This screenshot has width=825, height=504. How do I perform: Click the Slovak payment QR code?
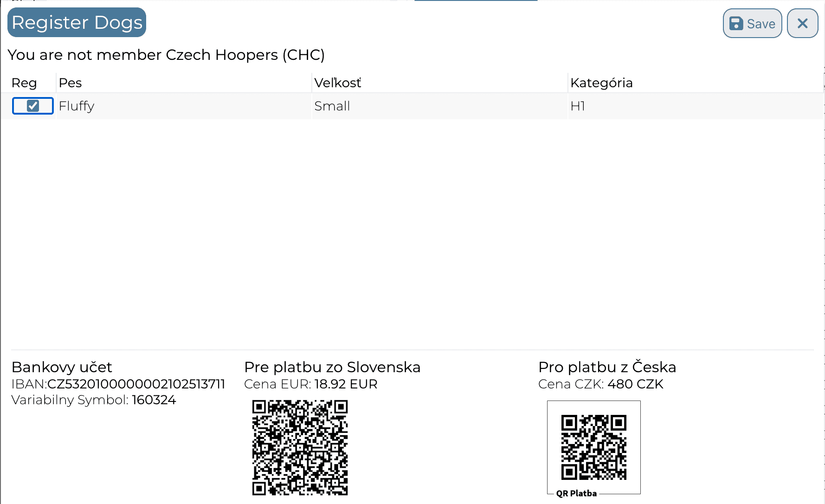[300, 448]
